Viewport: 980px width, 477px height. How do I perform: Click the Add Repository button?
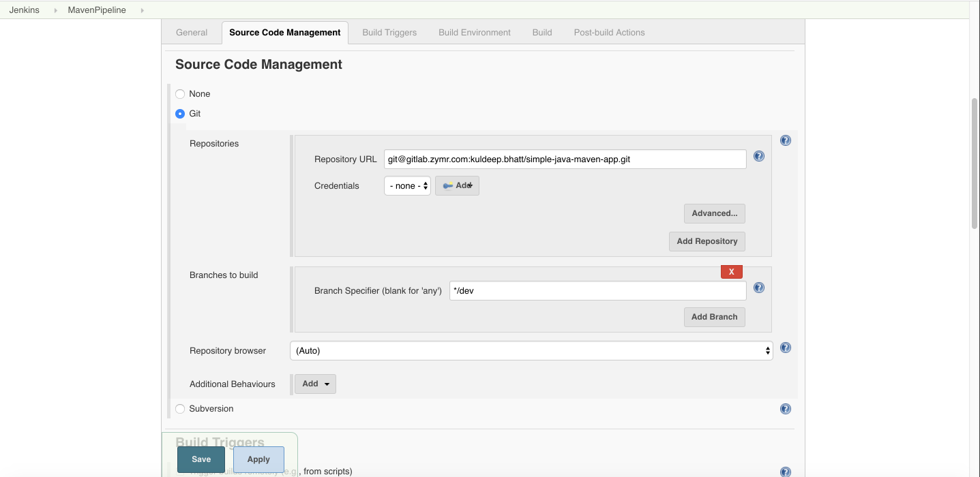707,241
